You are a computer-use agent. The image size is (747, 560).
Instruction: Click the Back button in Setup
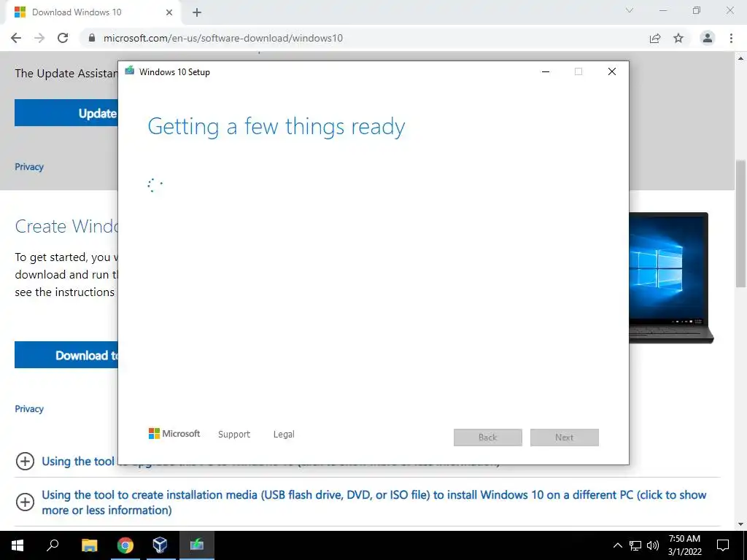point(488,437)
